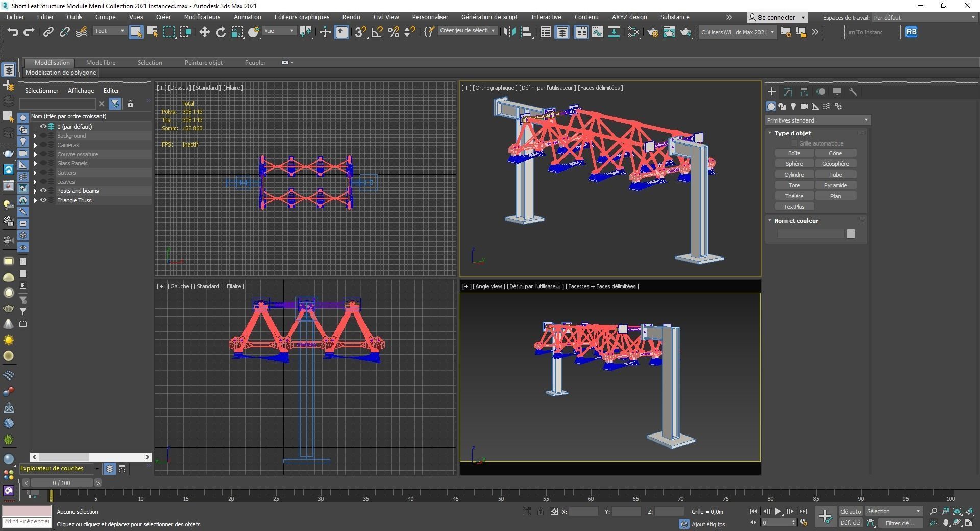Click the Théière primitive button
This screenshot has height=531, width=980.
click(794, 196)
